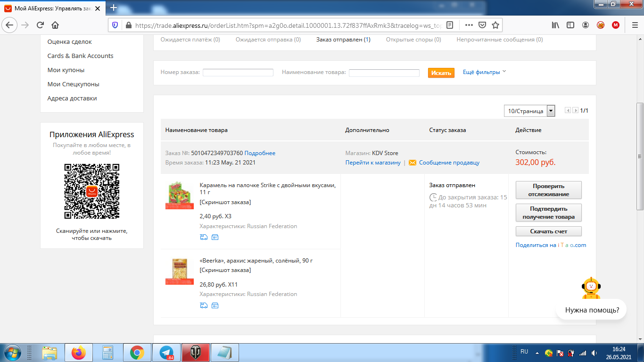Click the AliExpress app QR code

coord(92,191)
